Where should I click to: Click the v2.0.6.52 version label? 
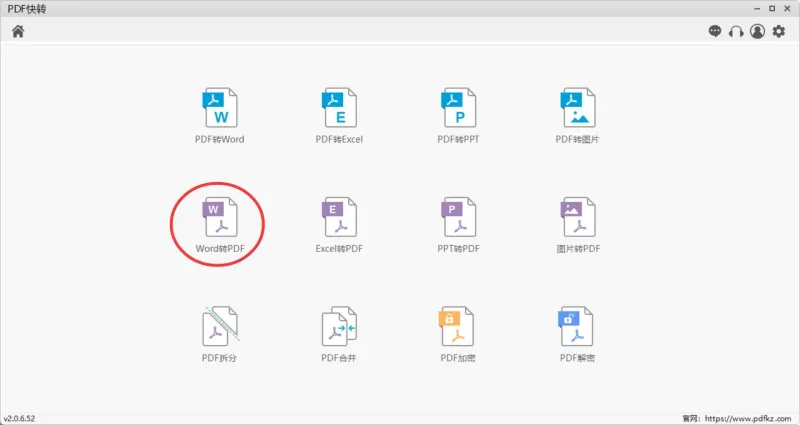pyautogui.click(x=19, y=418)
